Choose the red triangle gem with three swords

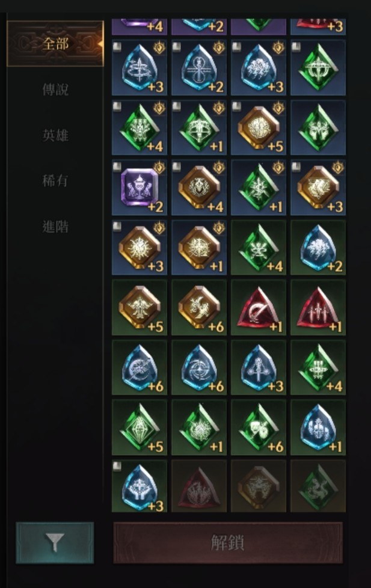tap(318, 307)
